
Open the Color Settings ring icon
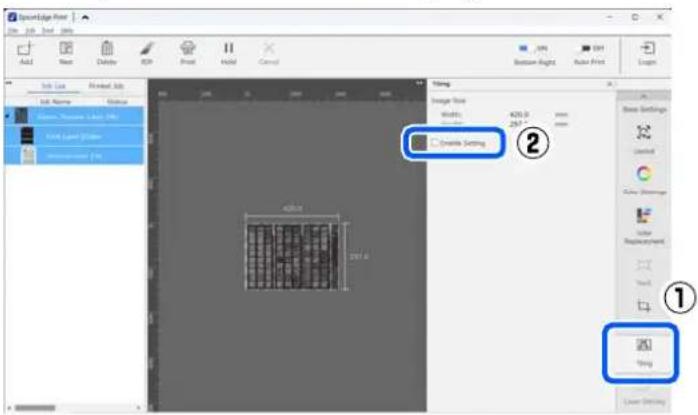(644, 173)
